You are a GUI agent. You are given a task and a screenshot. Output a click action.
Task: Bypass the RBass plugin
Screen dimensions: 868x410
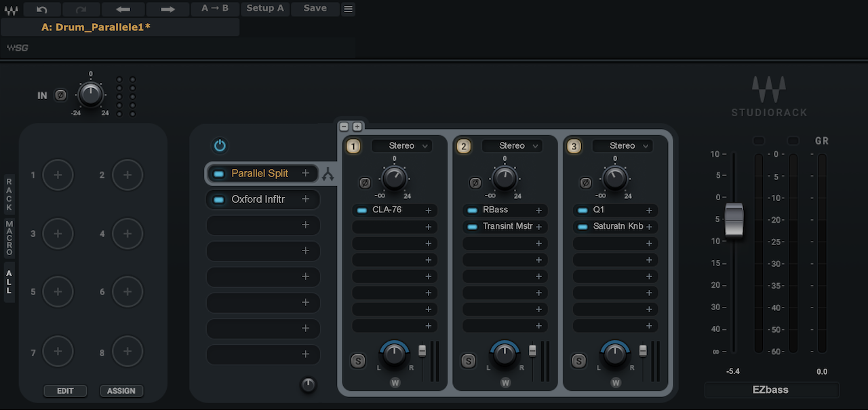click(x=472, y=210)
